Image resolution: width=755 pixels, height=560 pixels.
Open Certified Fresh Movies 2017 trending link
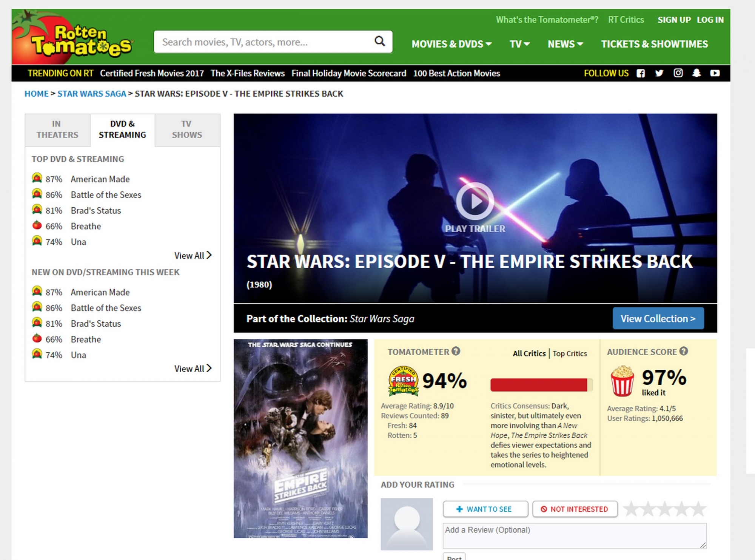(152, 73)
